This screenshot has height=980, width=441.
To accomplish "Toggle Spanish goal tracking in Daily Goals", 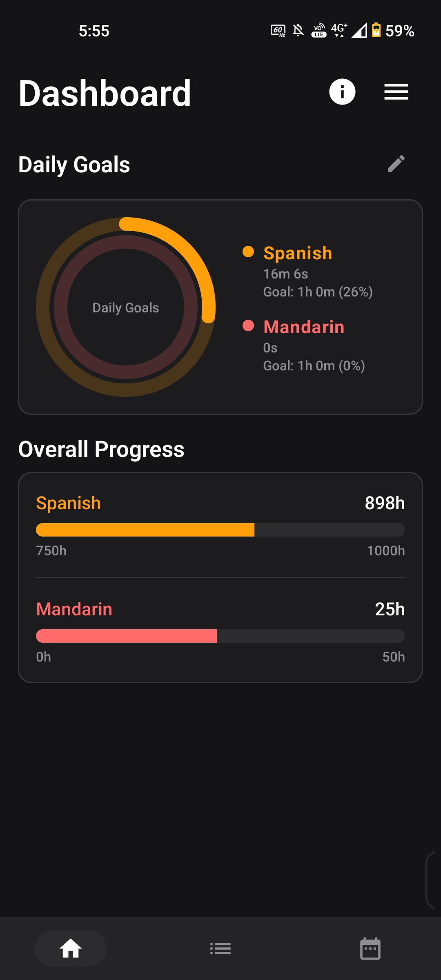I will pos(297,252).
